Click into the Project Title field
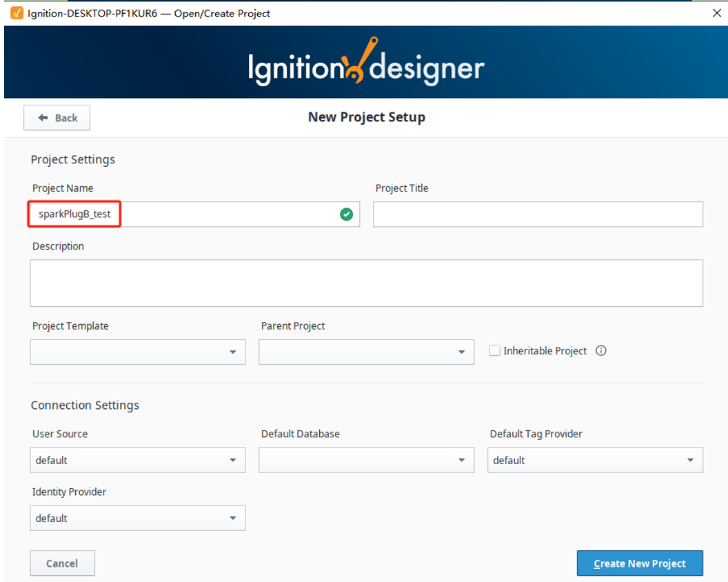Screen dimensions: 728x582 tap(538, 214)
